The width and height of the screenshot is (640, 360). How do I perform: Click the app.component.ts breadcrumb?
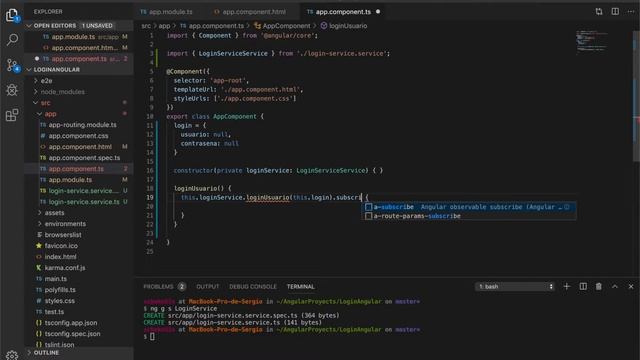coord(212,26)
